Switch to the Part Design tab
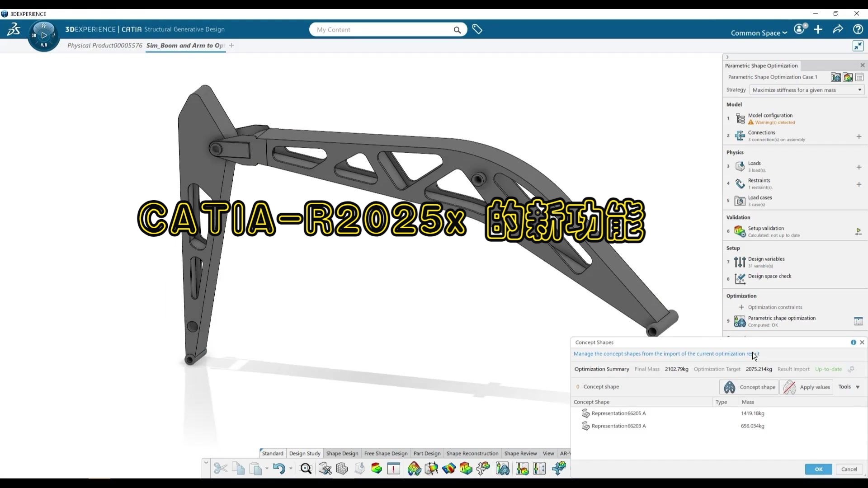The height and width of the screenshot is (488, 868). click(x=427, y=453)
